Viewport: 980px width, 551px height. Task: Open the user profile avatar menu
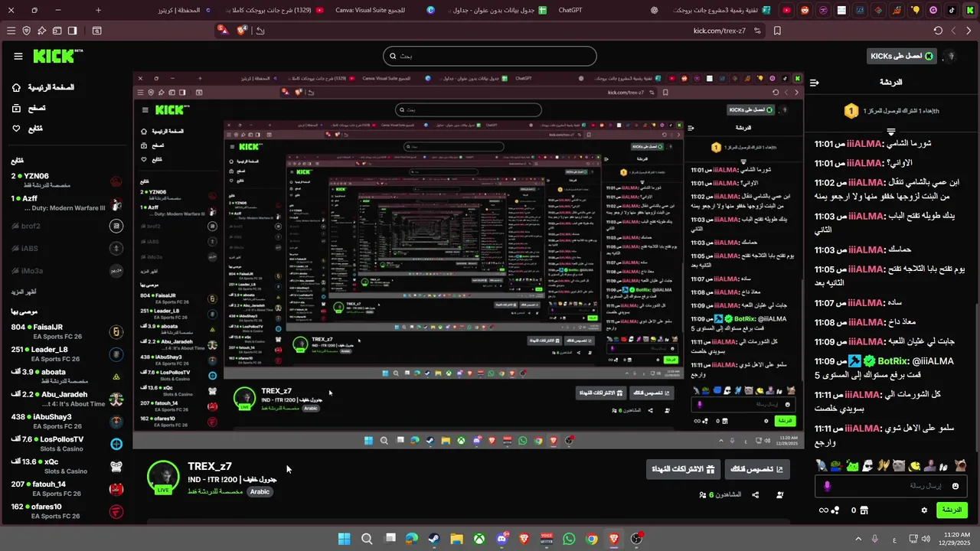tap(951, 56)
